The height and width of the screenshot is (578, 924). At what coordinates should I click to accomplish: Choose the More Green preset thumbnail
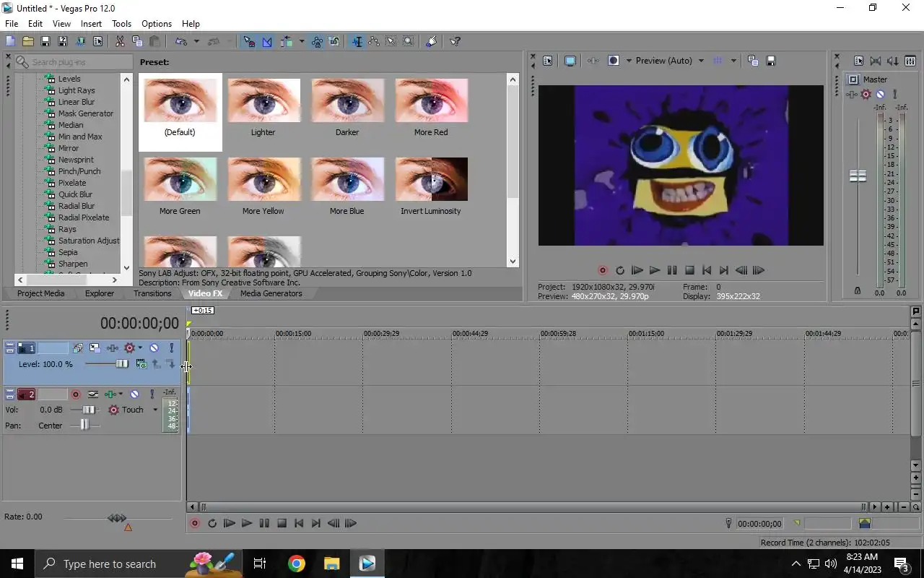[x=180, y=179]
